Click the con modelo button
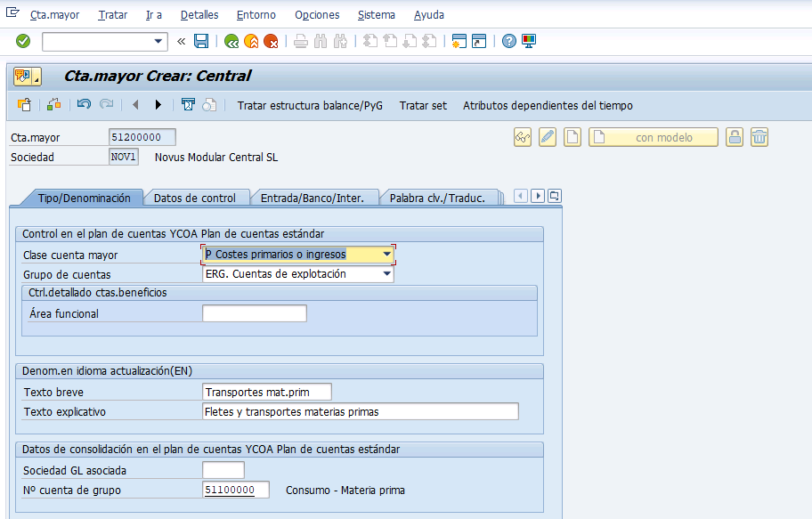812x519 pixels. click(654, 137)
